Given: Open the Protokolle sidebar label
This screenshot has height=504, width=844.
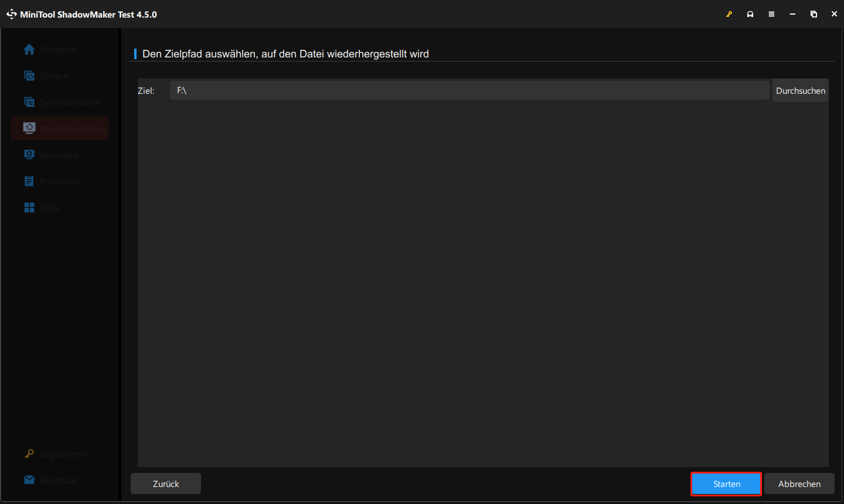Looking at the screenshot, I should pos(60,182).
